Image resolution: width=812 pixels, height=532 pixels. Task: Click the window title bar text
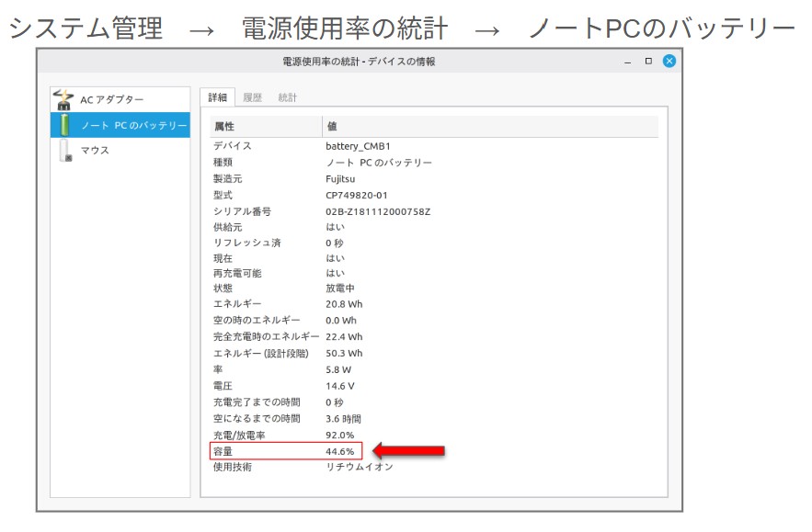(x=359, y=62)
